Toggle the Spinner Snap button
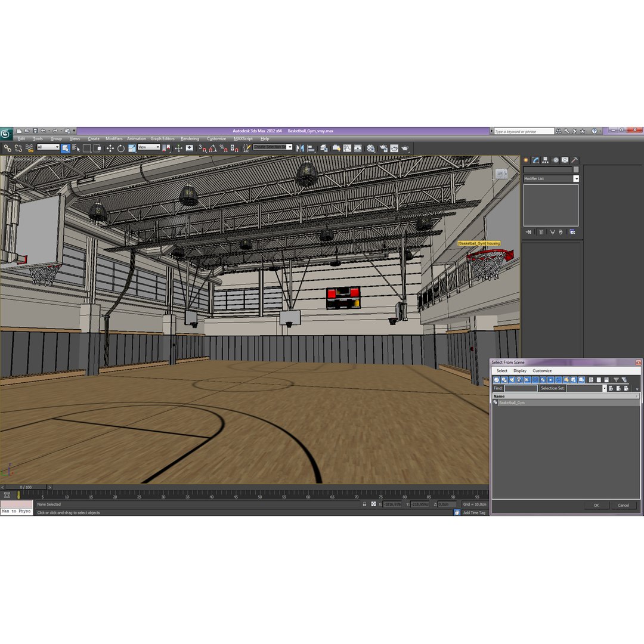The width and height of the screenshot is (644, 644). [x=234, y=148]
